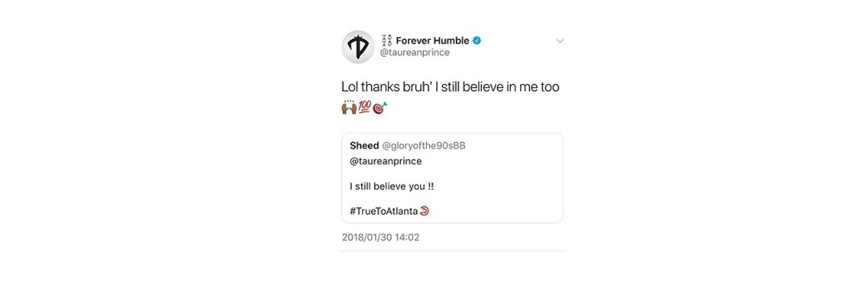
Task: Open the #TrueToAtlanta hashtag
Action: [384, 211]
